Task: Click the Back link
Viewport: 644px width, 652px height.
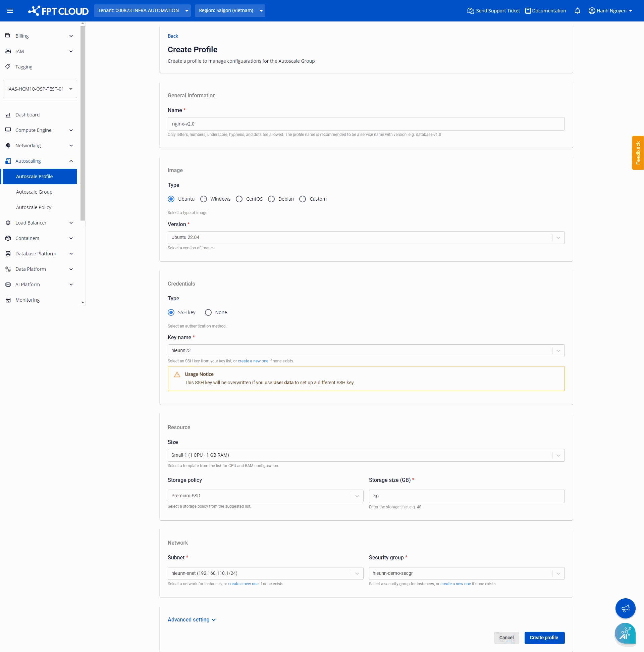Action: pos(173,36)
